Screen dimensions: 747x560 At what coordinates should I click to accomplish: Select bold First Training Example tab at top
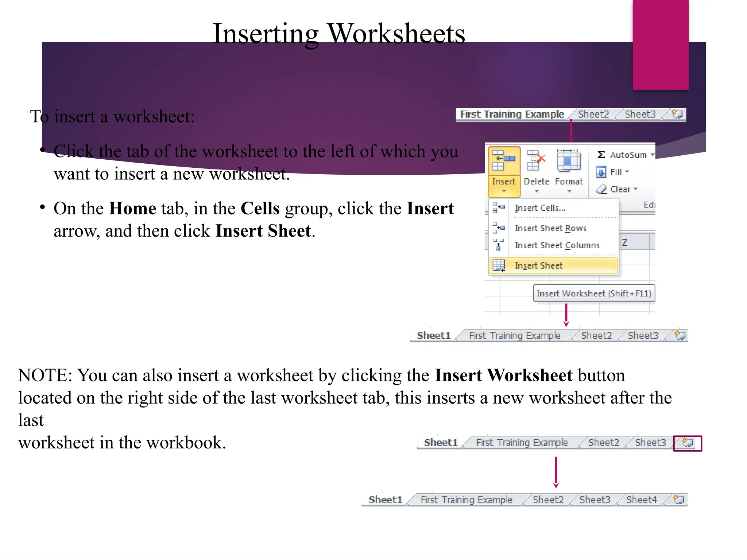click(512, 114)
